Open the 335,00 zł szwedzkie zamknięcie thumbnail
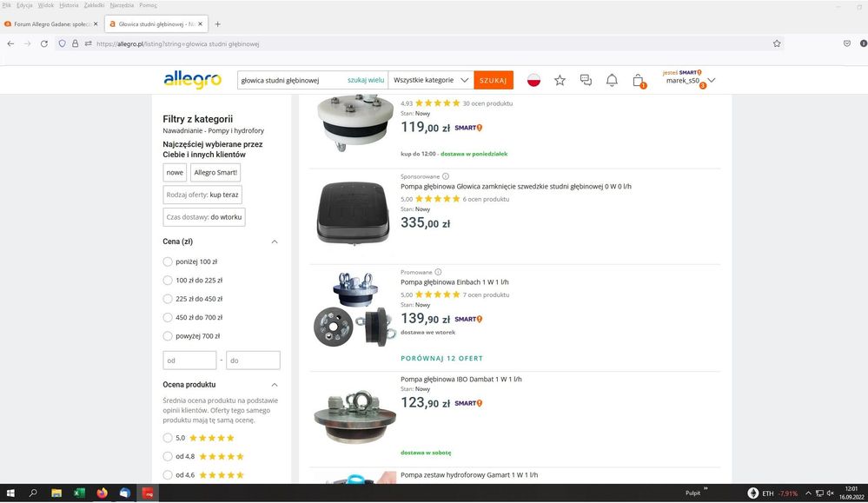 [x=354, y=214]
